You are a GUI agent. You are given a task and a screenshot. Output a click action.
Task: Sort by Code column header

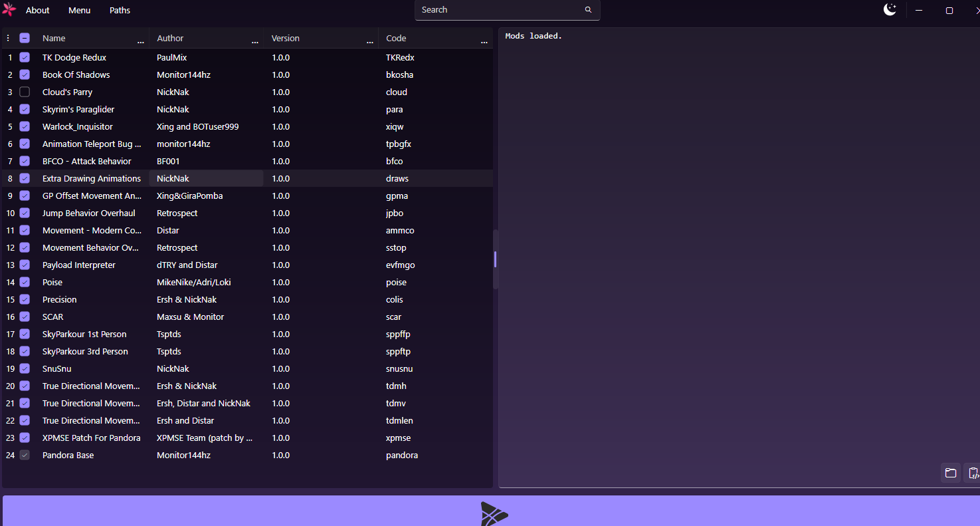[x=396, y=38]
